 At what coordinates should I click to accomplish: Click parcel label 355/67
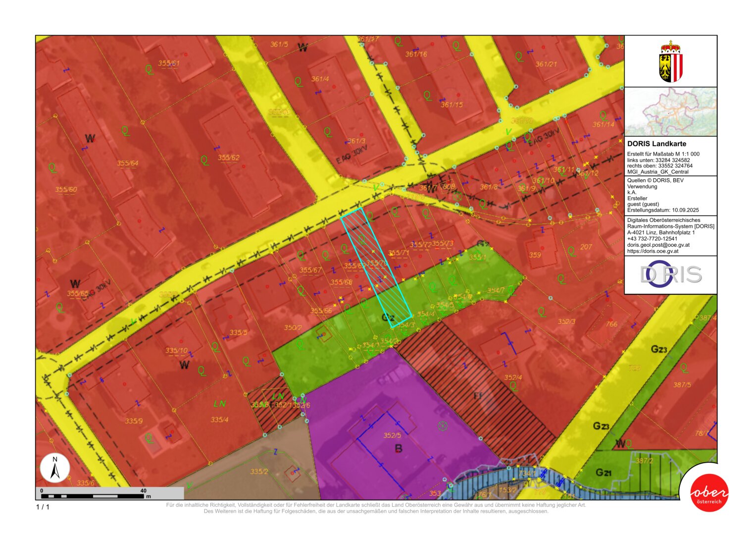click(310, 270)
